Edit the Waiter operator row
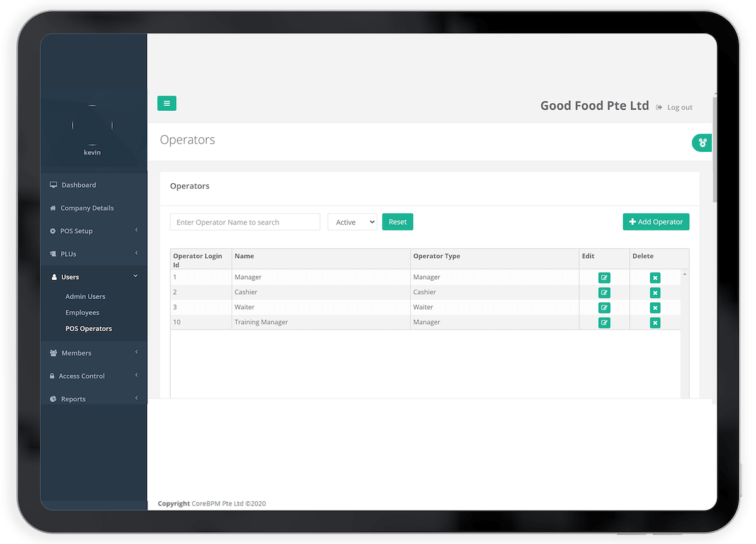Screen dimensions: 756x544 (604, 308)
